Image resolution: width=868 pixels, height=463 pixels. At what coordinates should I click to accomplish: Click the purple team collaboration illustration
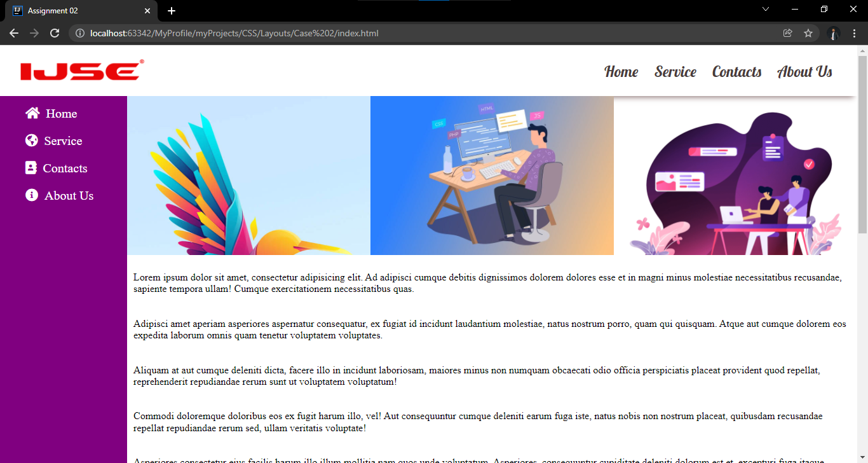[x=735, y=176]
